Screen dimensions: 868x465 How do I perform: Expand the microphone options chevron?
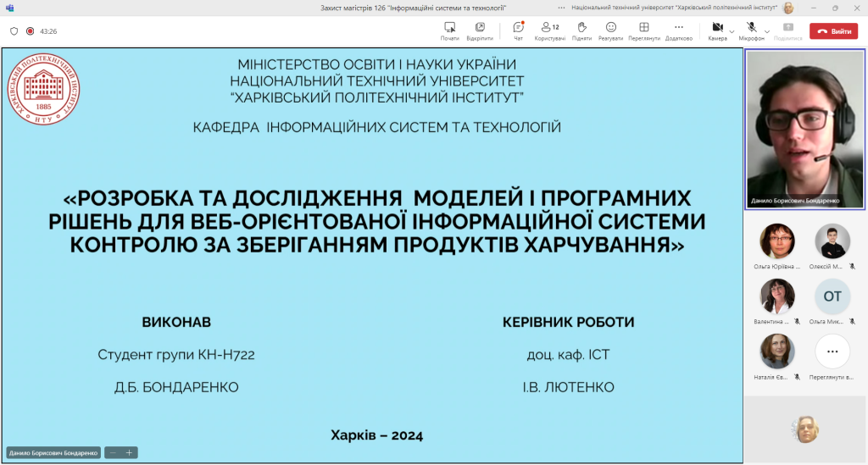click(767, 31)
